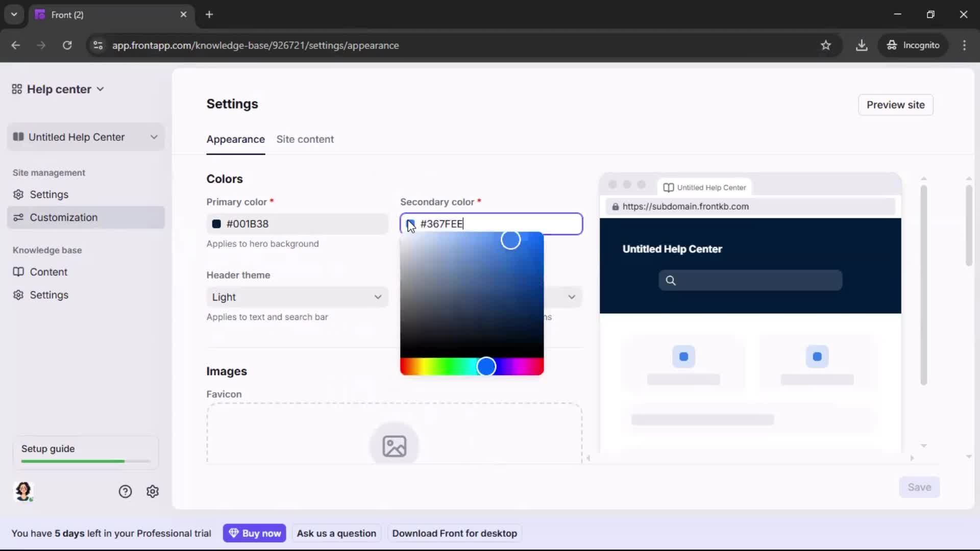
Task: Expand the Help center chevron at top
Action: pyautogui.click(x=100, y=89)
